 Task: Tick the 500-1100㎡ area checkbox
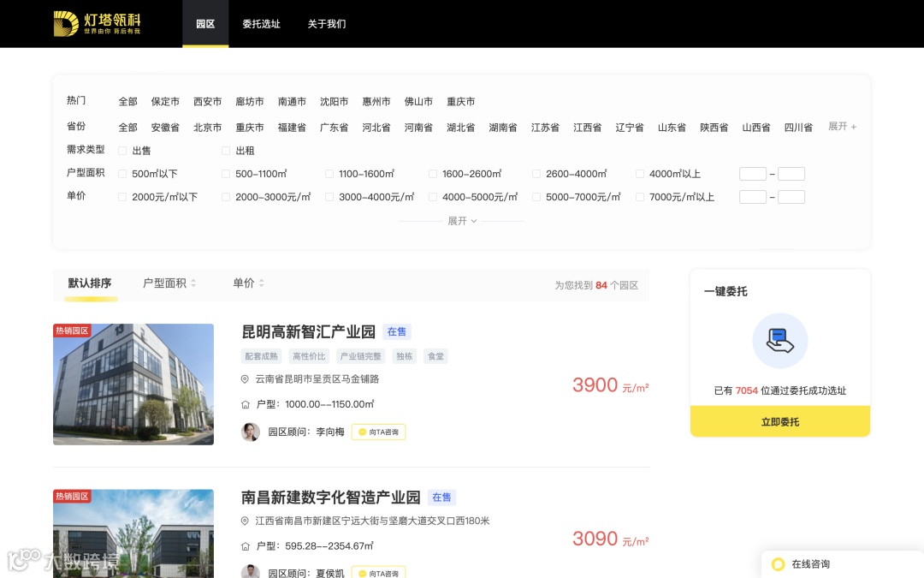pos(226,174)
